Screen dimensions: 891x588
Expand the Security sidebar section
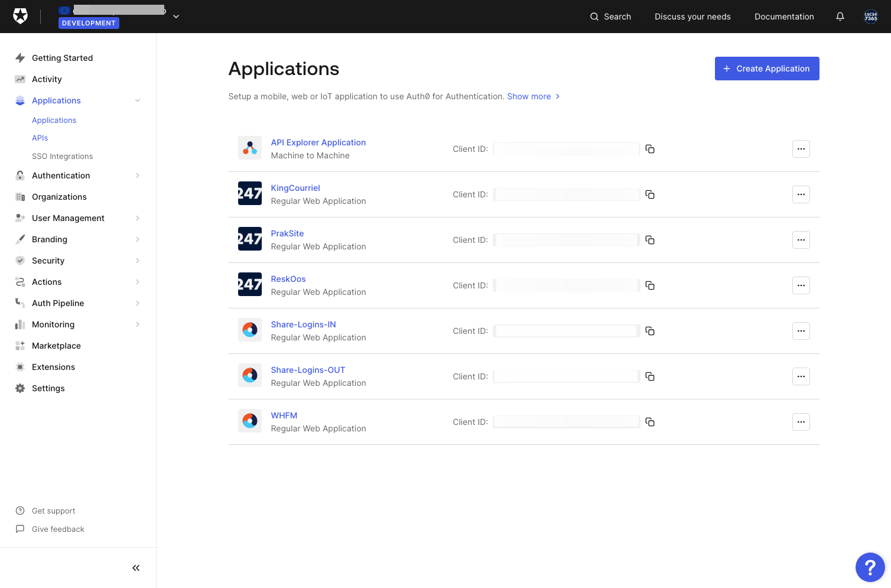click(x=138, y=261)
